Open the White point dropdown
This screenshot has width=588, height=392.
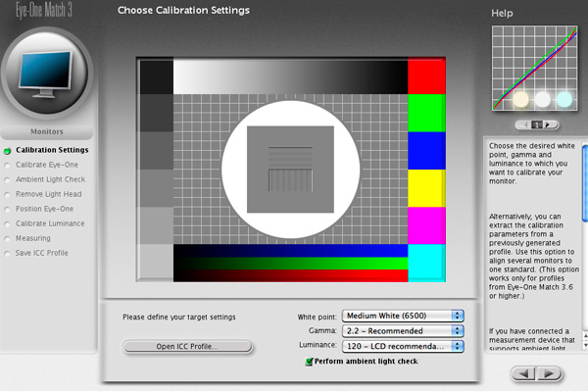(x=402, y=316)
